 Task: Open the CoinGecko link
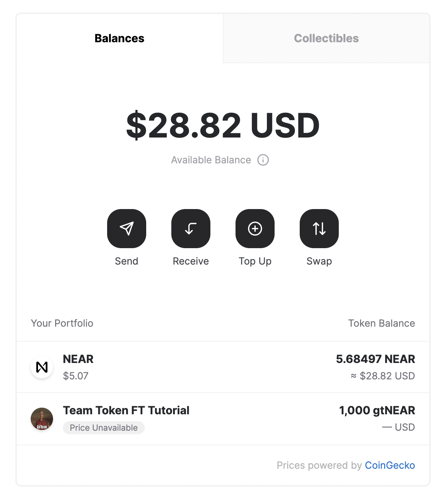tap(390, 465)
